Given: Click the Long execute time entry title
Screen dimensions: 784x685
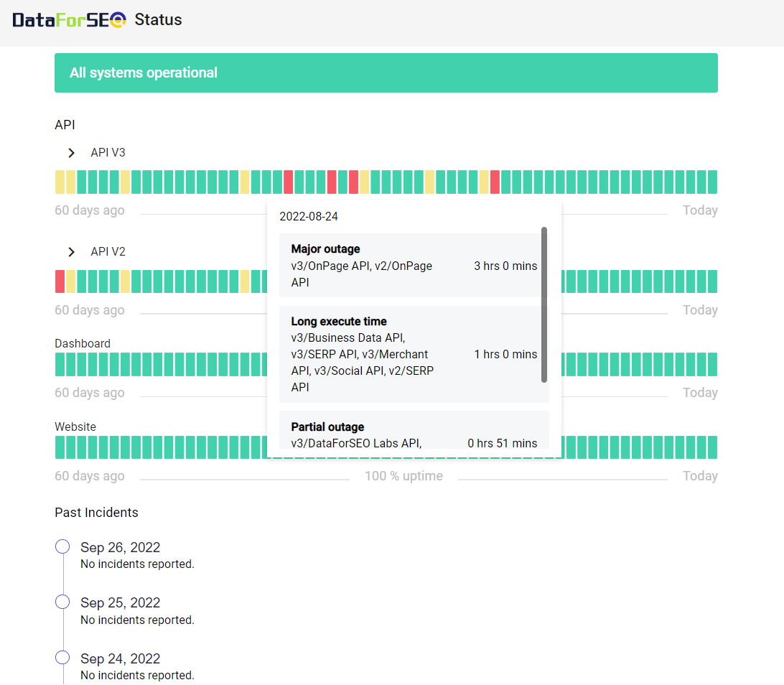Looking at the screenshot, I should click(x=339, y=322).
